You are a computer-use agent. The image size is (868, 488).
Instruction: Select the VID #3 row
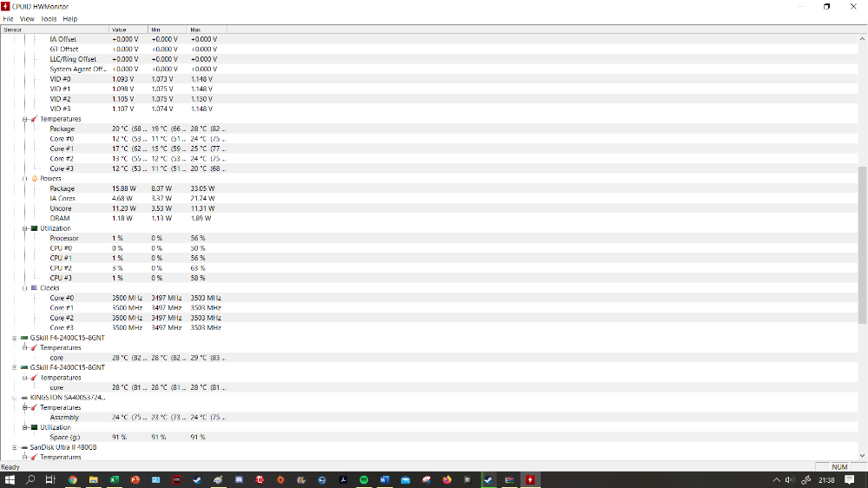tap(429, 109)
